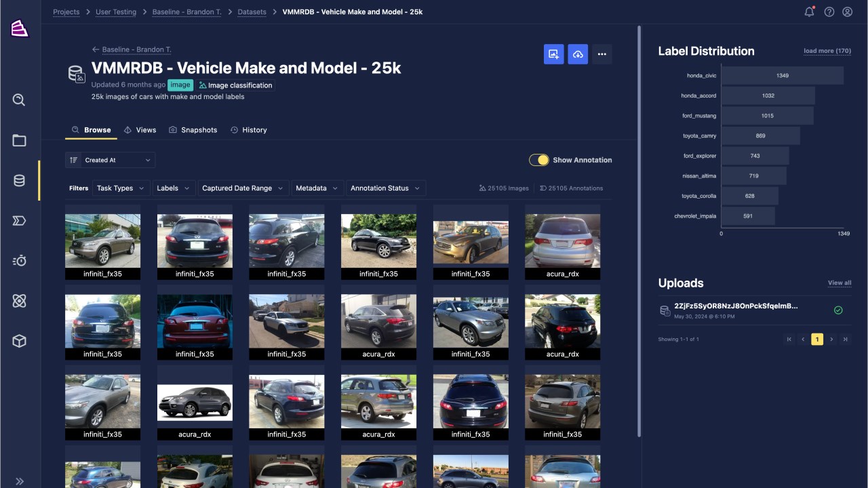Open the three-dots more options menu
This screenshot has width=868, height=488.
coord(602,54)
